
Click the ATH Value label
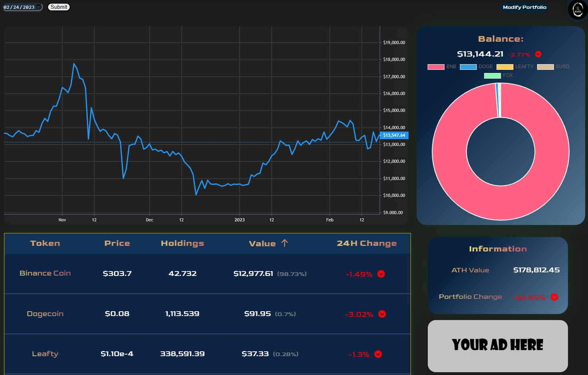[x=470, y=270]
